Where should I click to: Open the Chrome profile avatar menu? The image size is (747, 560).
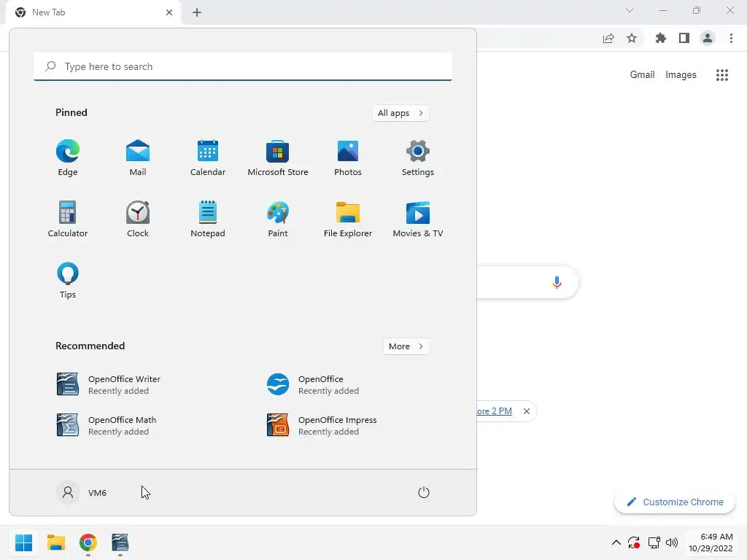[708, 38]
